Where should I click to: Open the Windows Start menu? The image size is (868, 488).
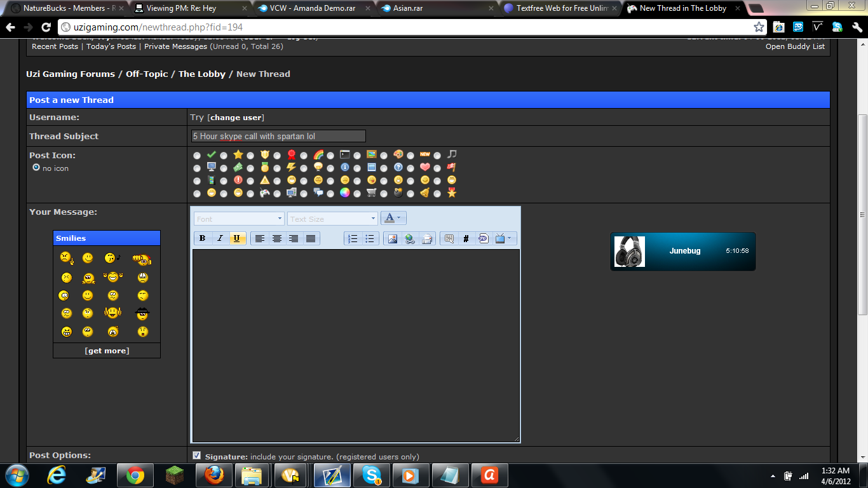click(17, 475)
